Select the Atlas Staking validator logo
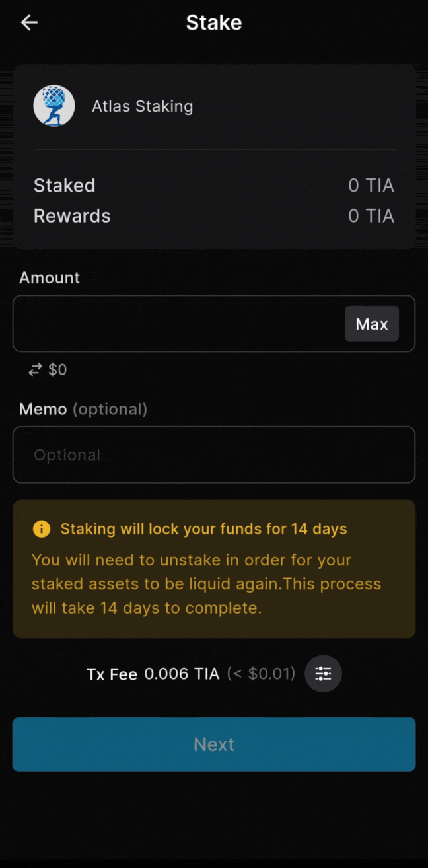 point(54,106)
